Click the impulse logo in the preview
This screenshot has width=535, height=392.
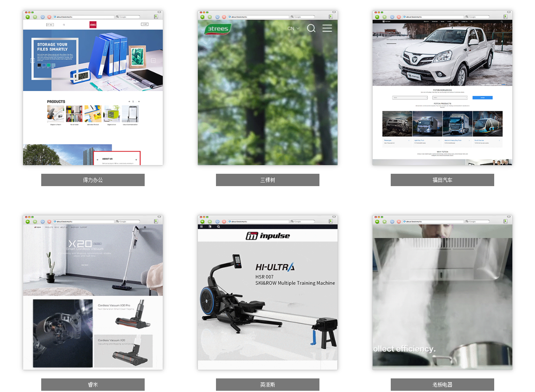click(267, 236)
